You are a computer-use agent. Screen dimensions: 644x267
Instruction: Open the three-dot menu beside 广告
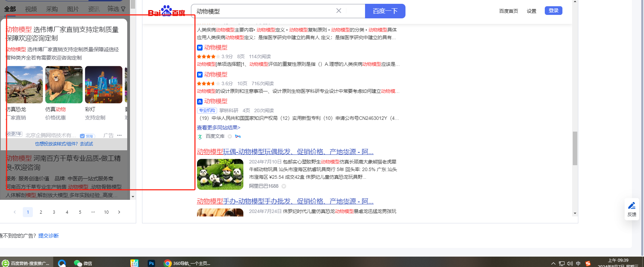[119, 135]
